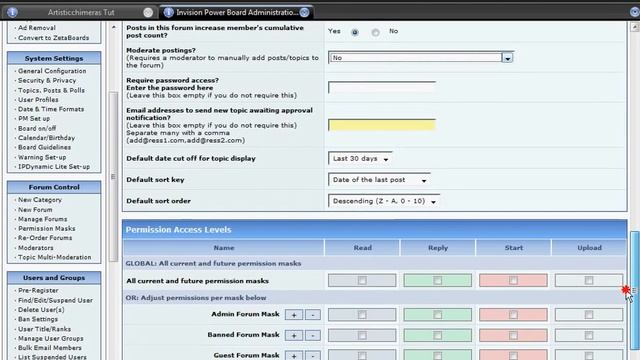Open General Configuration settings
Viewport: 640px width, 360px height.
click(52, 71)
